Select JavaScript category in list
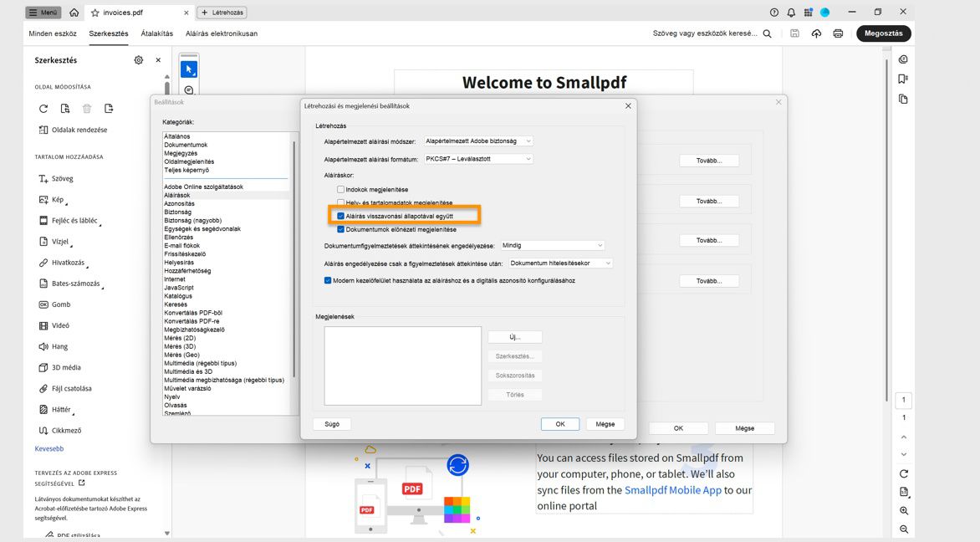Image resolution: width=980 pixels, height=542 pixels. pos(179,288)
